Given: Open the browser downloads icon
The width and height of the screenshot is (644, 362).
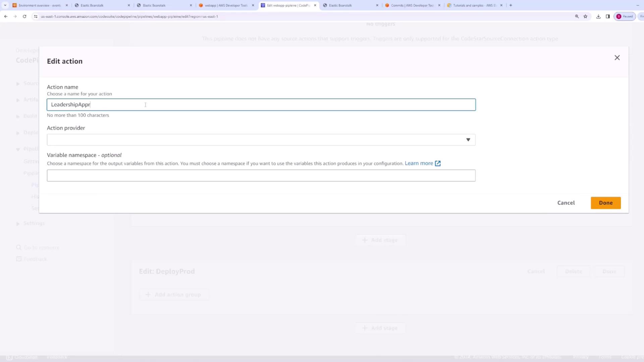Looking at the screenshot, I should 598,16.
